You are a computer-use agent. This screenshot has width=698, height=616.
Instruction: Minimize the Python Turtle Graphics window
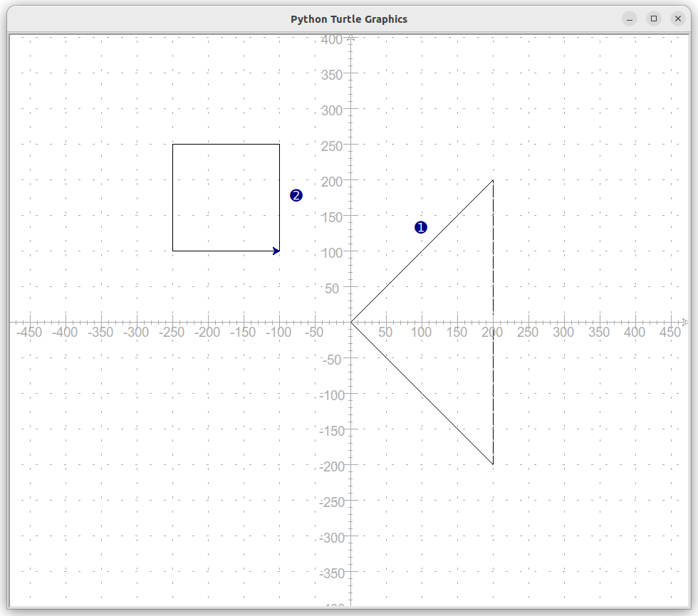click(630, 19)
